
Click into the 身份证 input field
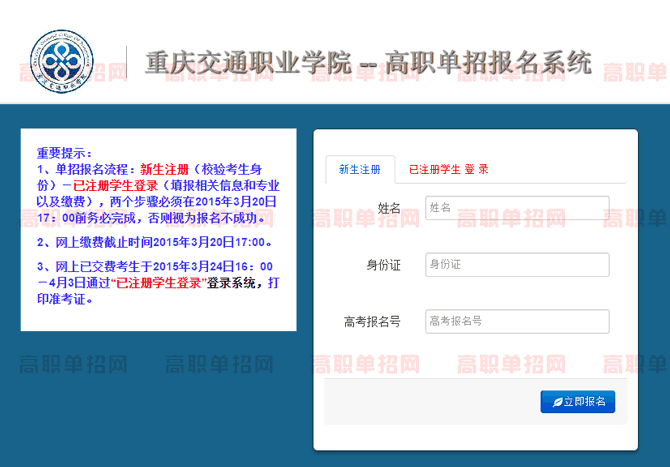(x=517, y=264)
